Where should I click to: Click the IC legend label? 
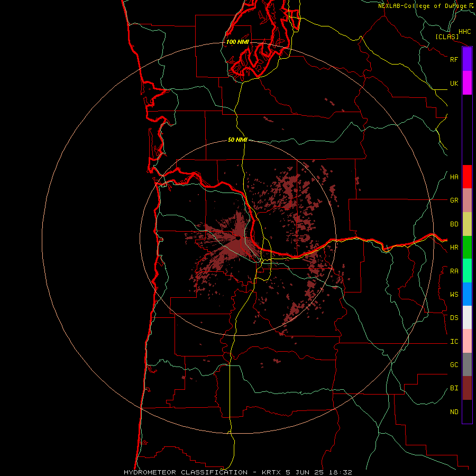point(454,342)
